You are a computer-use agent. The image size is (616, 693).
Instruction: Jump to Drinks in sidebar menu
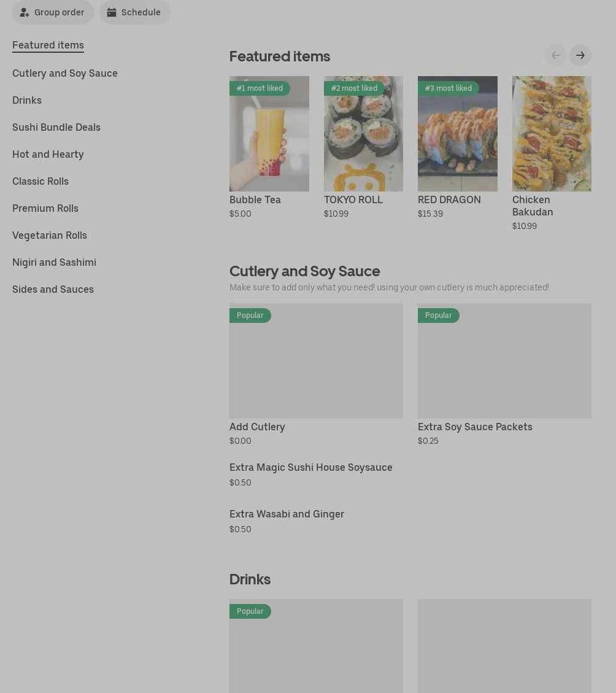[27, 100]
